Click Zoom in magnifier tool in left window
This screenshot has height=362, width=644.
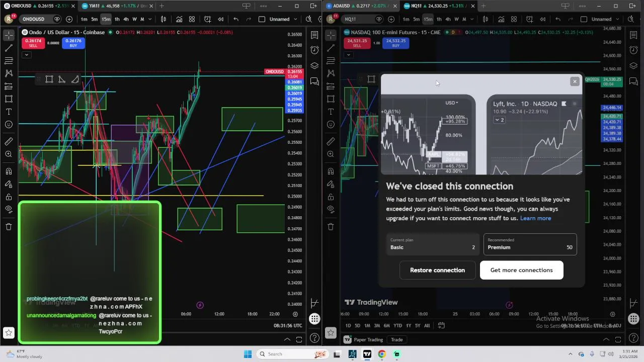(9, 154)
